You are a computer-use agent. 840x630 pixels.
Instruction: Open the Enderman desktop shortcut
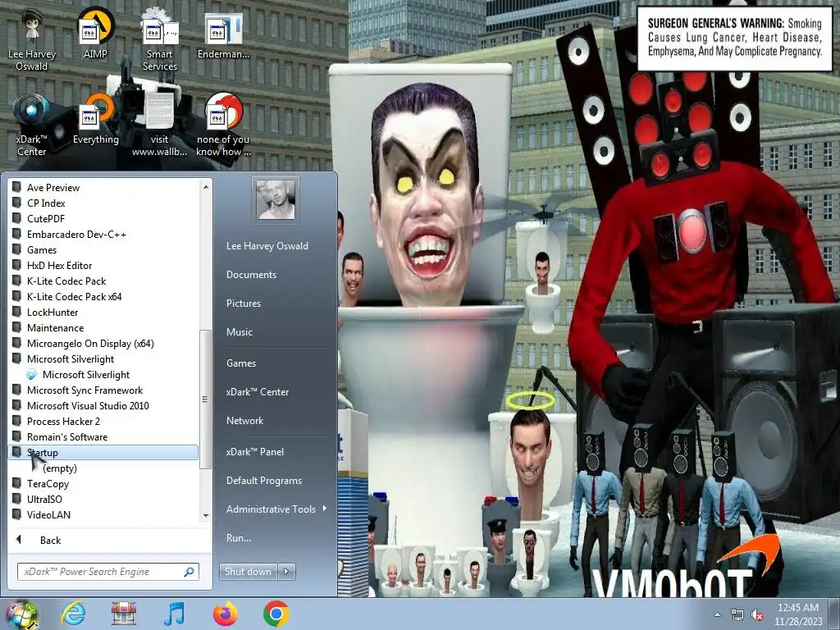coord(223,34)
